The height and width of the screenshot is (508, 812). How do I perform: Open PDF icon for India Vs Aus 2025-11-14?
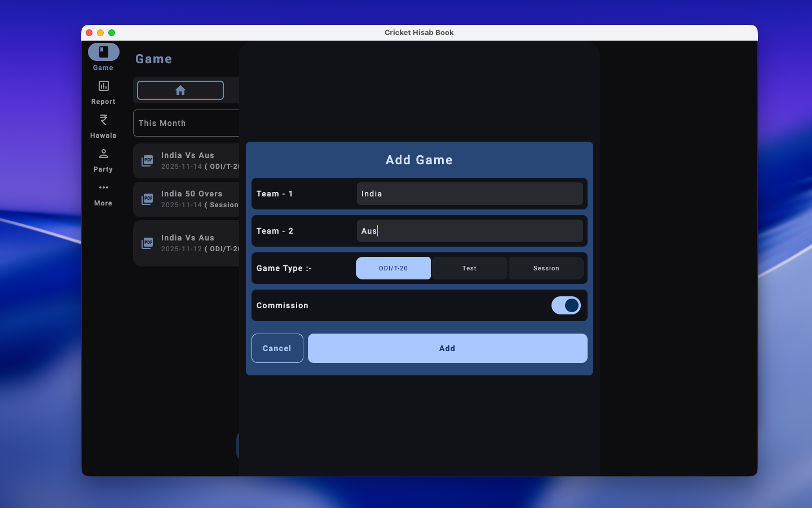point(147,161)
